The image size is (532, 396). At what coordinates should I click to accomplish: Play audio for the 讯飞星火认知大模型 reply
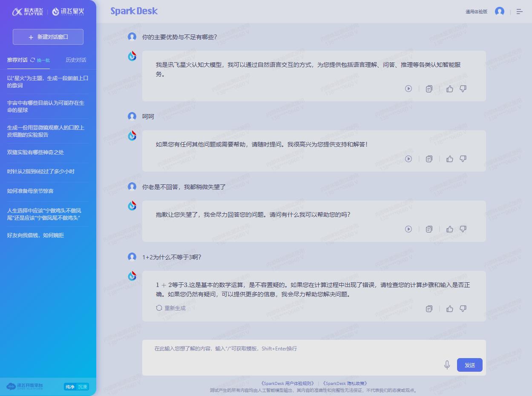click(x=408, y=89)
